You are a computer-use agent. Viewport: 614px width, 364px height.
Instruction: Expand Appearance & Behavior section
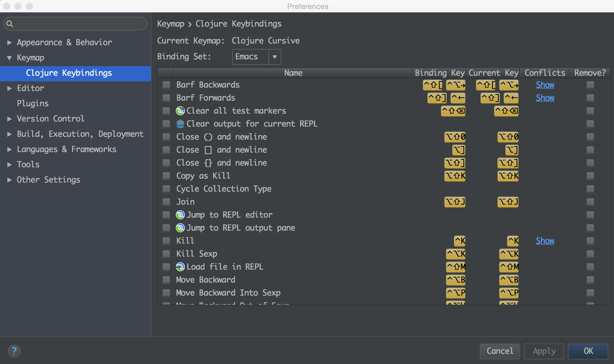pyautogui.click(x=9, y=42)
